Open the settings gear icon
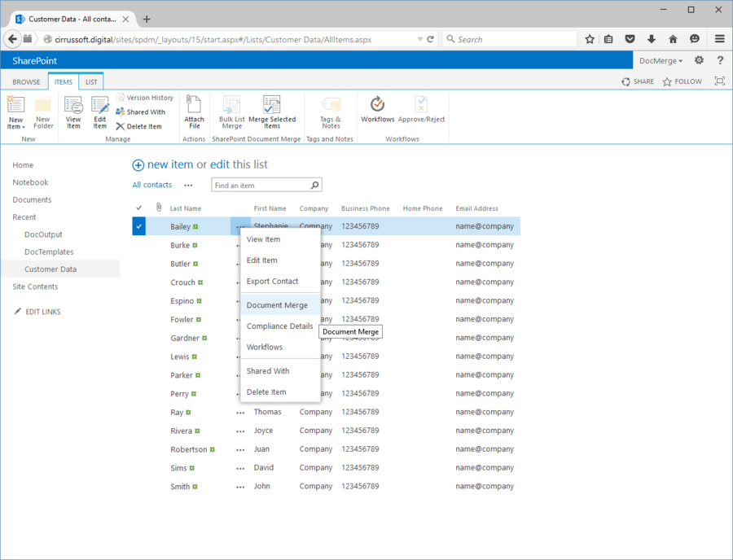The height and width of the screenshot is (560, 733). tap(699, 60)
